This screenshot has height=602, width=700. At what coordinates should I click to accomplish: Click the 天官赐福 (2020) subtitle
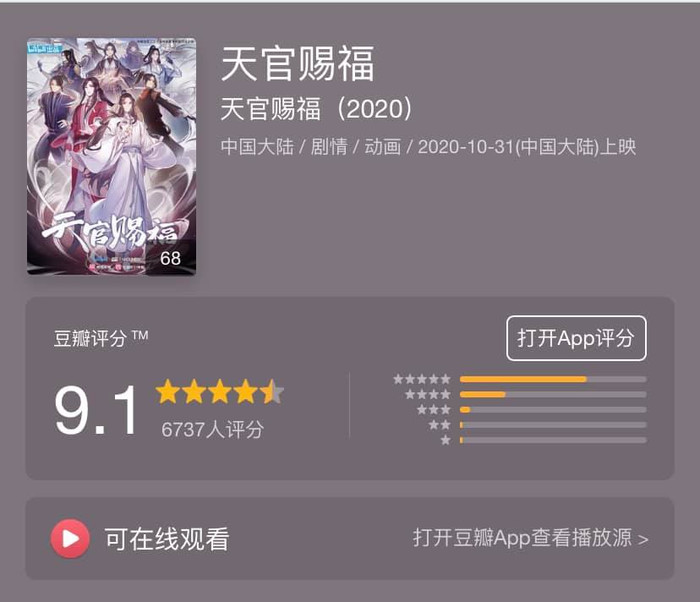(x=316, y=109)
